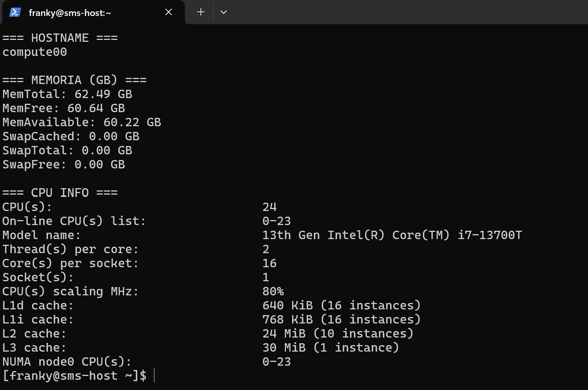
Task: Click the blinking cursor after the prompt
Action: click(154, 376)
